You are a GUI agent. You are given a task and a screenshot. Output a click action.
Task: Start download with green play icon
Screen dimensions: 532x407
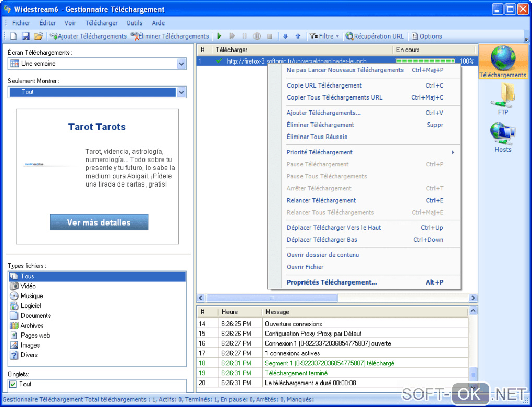pyautogui.click(x=220, y=36)
